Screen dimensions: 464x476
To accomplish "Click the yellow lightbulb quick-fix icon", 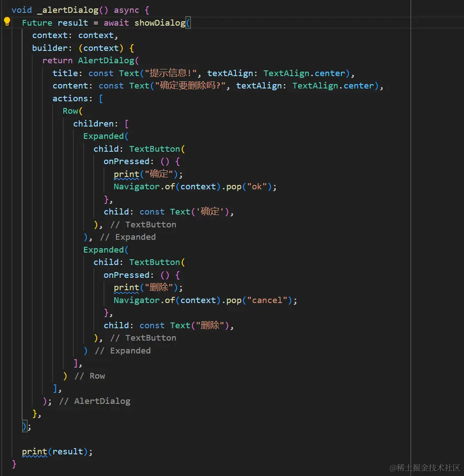I will pyautogui.click(x=7, y=22).
